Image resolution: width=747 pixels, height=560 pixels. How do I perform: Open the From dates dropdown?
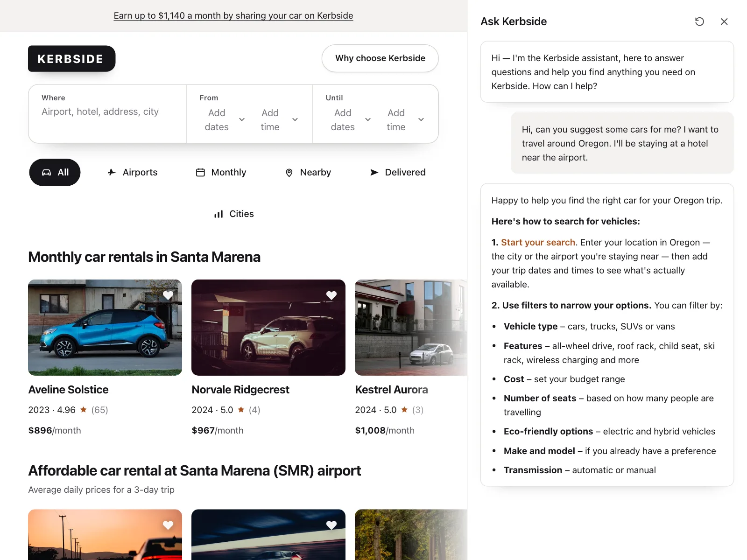pos(225,120)
